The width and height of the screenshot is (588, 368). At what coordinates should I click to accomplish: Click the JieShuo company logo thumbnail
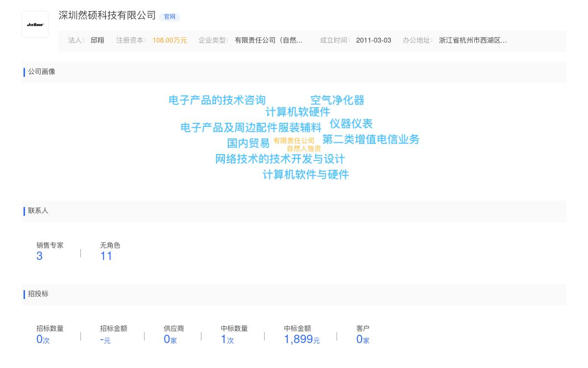[x=35, y=24]
